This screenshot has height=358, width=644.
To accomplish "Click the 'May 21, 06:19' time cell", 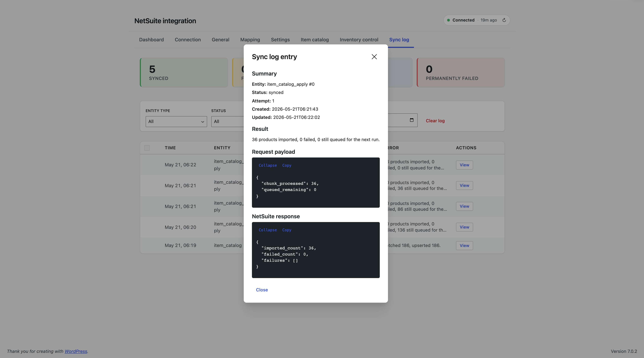I will [x=180, y=246].
